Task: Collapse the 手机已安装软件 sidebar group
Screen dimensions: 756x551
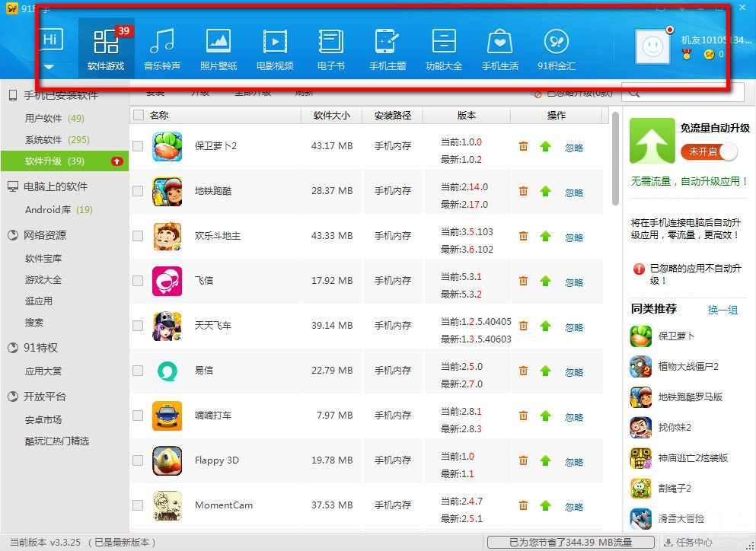Action: click(x=60, y=95)
